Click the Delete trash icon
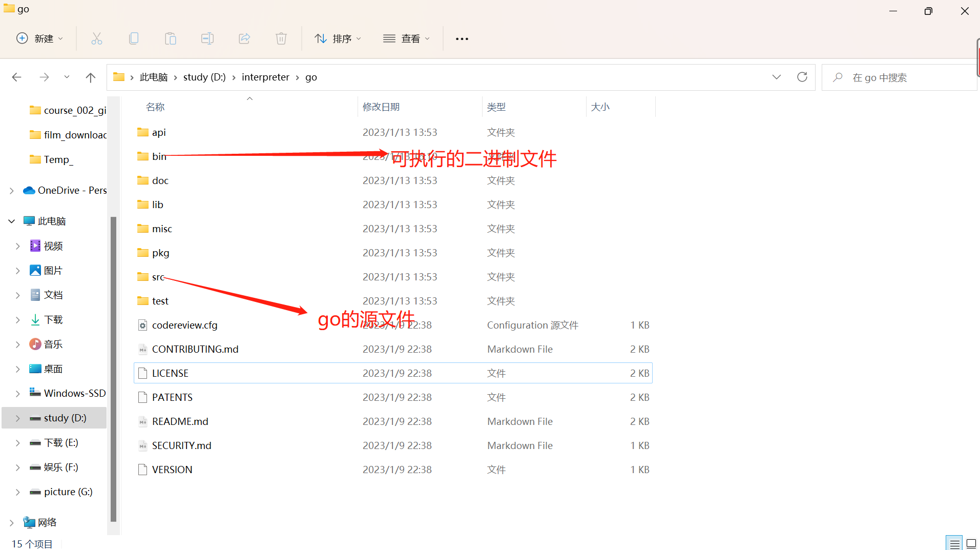Image resolution: width=980 pixels, height=550 pixels. coord(281,38)
